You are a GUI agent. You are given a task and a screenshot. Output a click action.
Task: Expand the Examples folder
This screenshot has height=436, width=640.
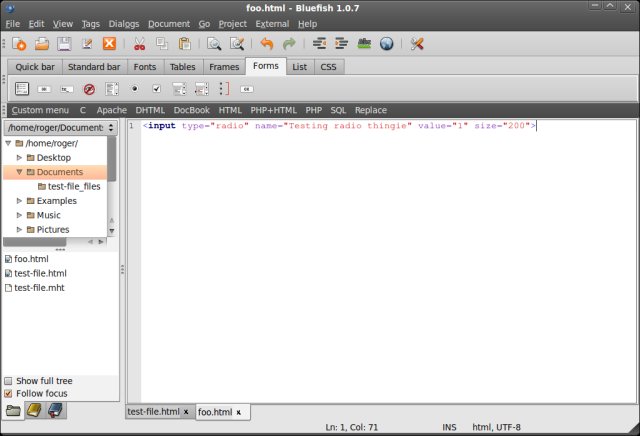coord(19,201)
